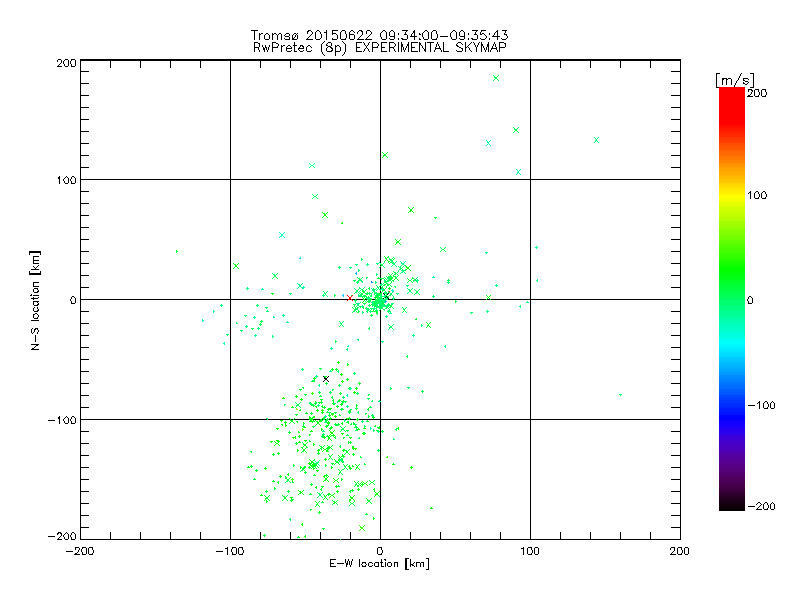Click the colorbar's '0' scale label
The width and height of the screenshot is (800, 600).
coord(750,300)
